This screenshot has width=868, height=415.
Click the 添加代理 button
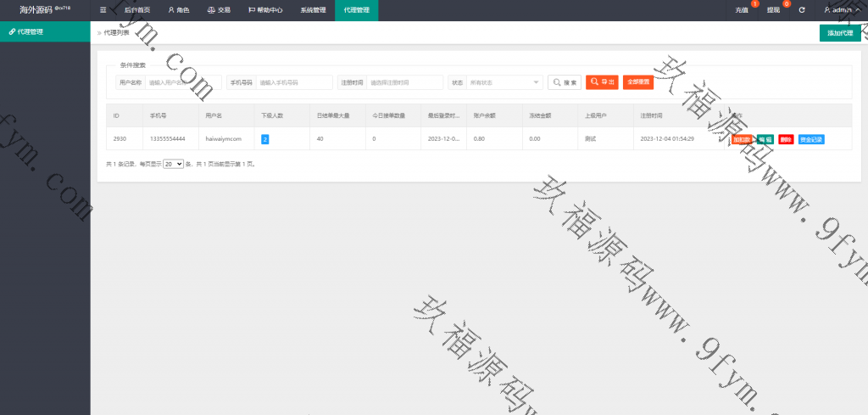(x=840, y=33)
